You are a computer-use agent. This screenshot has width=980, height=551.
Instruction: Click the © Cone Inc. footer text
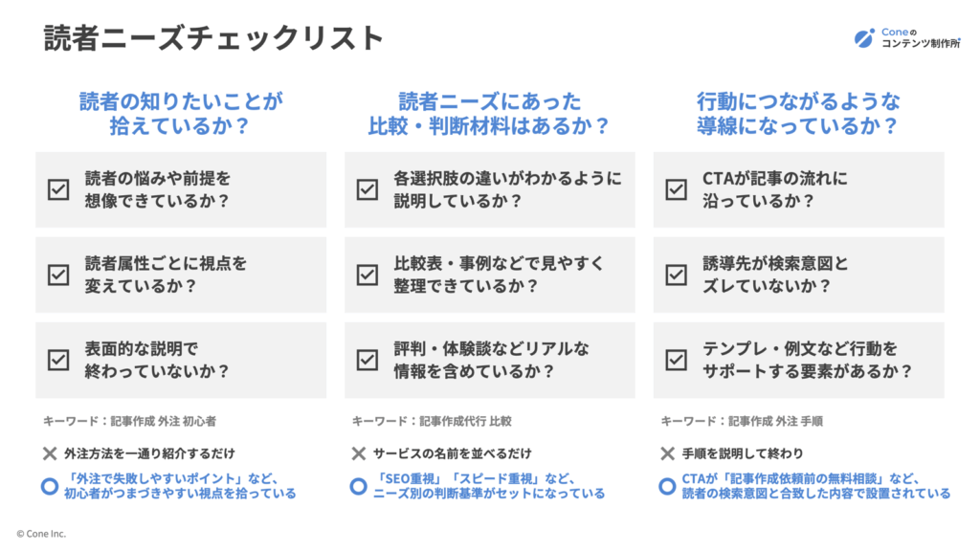[x=41, y=534]
